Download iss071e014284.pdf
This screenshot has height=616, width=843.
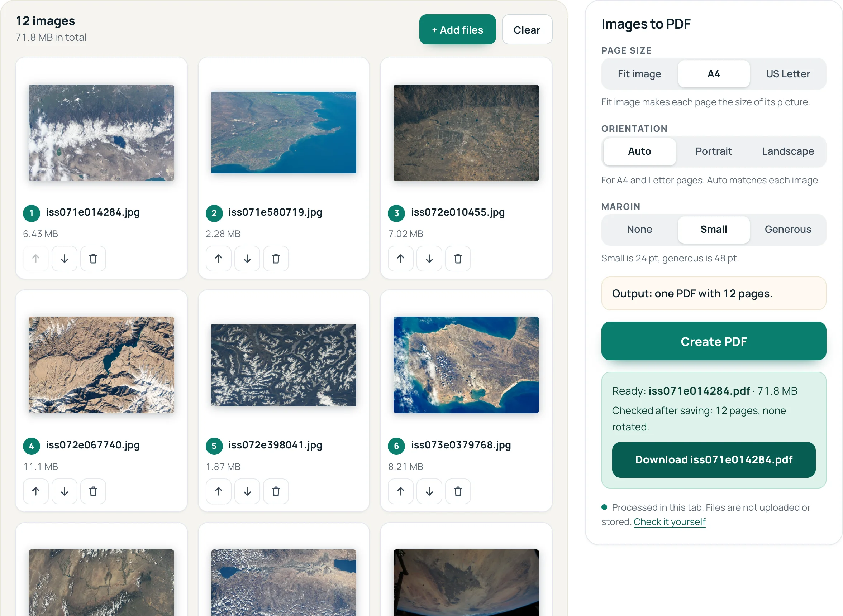tap(714, 460)
